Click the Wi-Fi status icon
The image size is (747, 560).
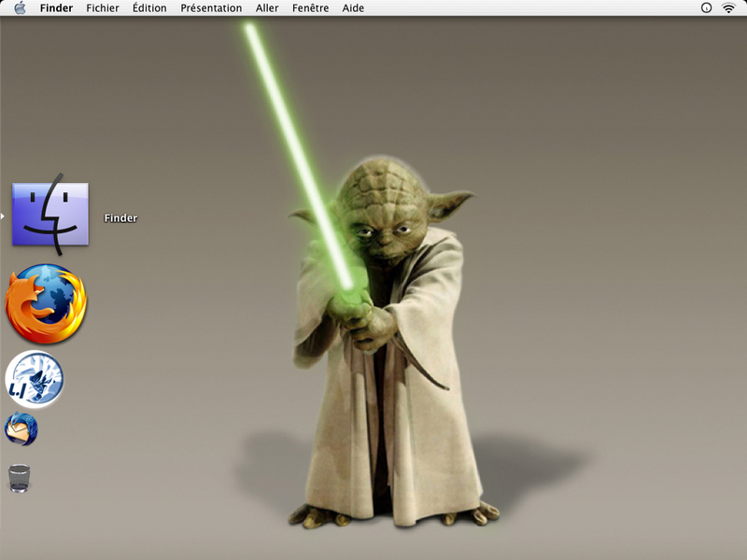(728, 7)
